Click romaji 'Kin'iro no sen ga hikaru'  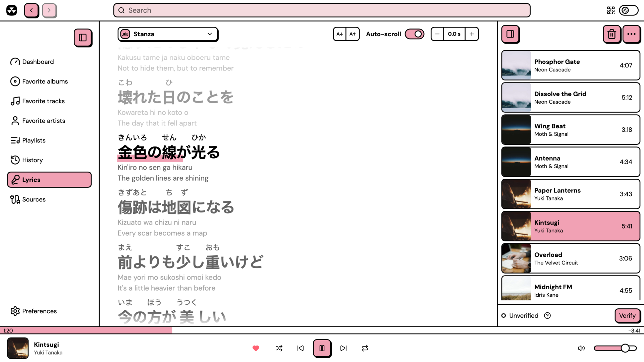coord(155,167)
